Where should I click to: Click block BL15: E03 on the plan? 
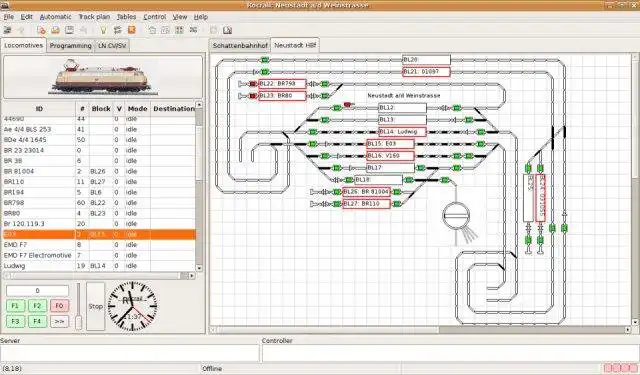coord(391,144)
